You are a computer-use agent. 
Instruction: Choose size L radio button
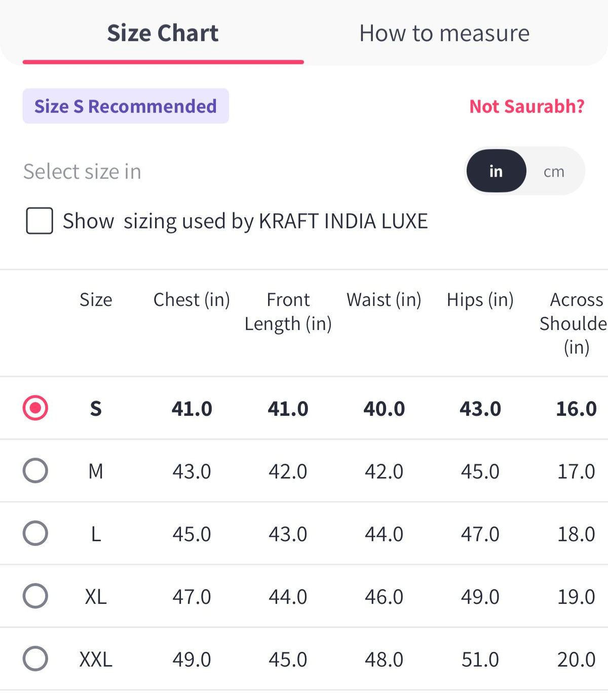[35, 533]
